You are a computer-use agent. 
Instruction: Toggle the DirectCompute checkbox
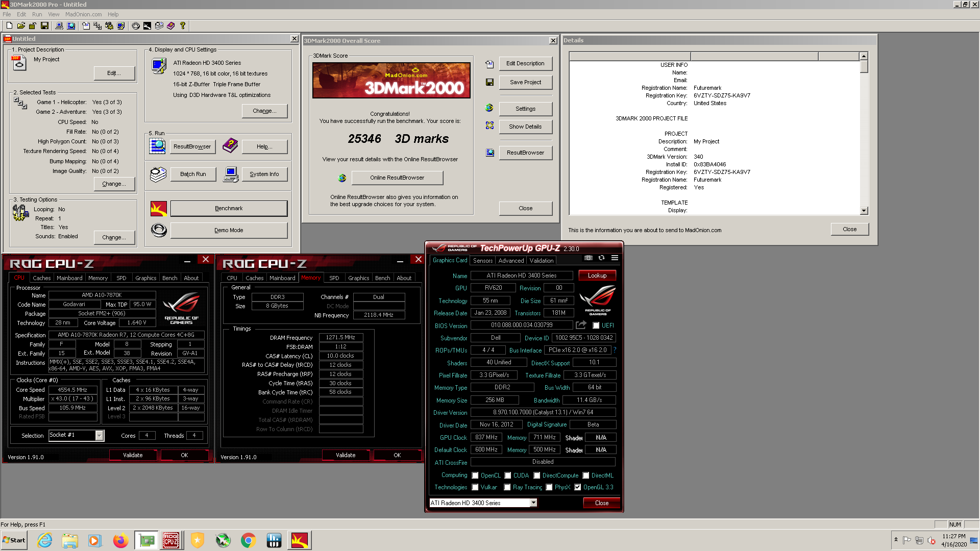(x=537, y=475)
